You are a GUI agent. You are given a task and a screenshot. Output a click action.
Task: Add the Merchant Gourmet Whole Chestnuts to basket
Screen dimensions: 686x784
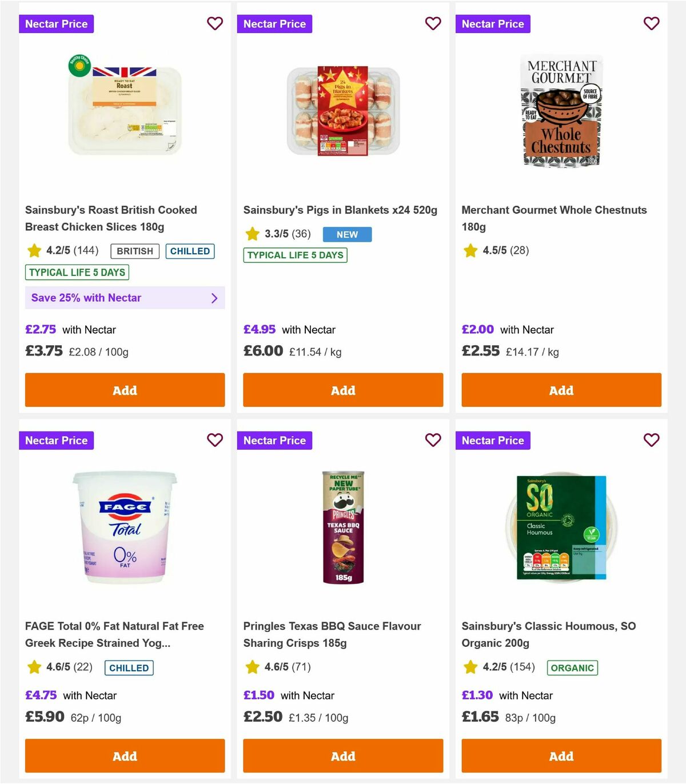click(561, 390)
